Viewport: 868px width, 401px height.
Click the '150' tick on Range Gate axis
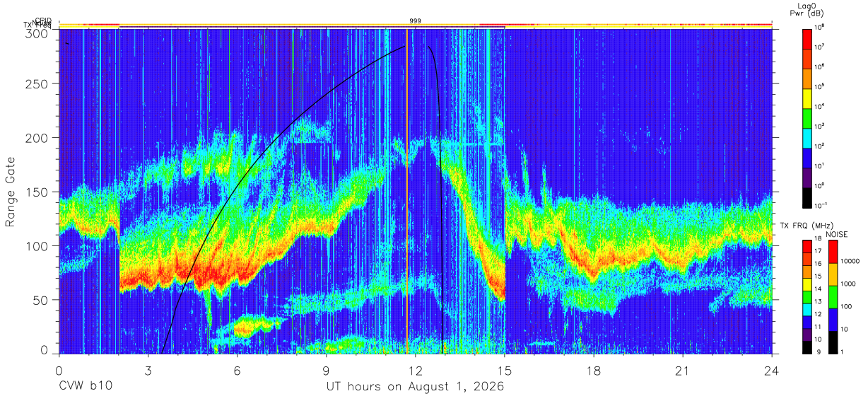tap(37, 192)
